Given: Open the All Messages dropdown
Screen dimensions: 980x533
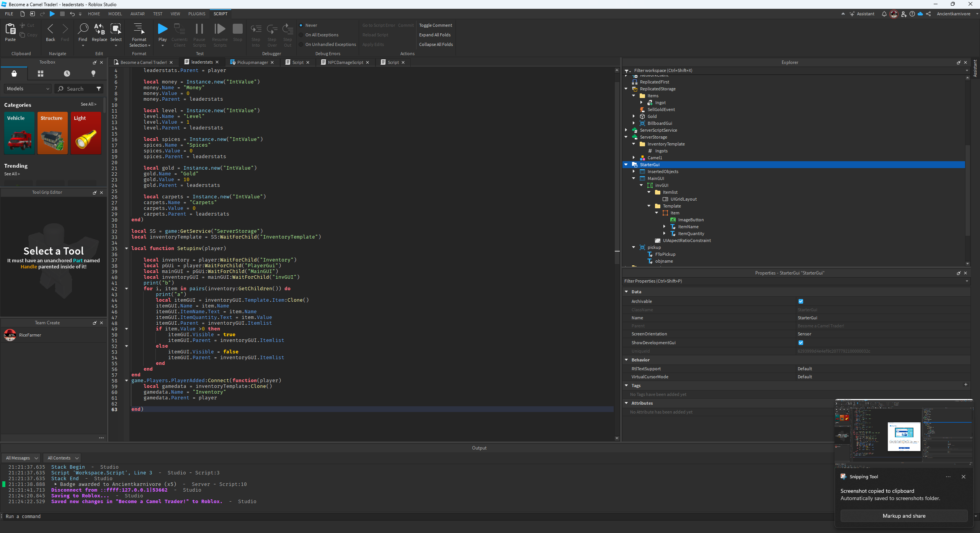Looking at the screenshot, I should coord(21,458).
